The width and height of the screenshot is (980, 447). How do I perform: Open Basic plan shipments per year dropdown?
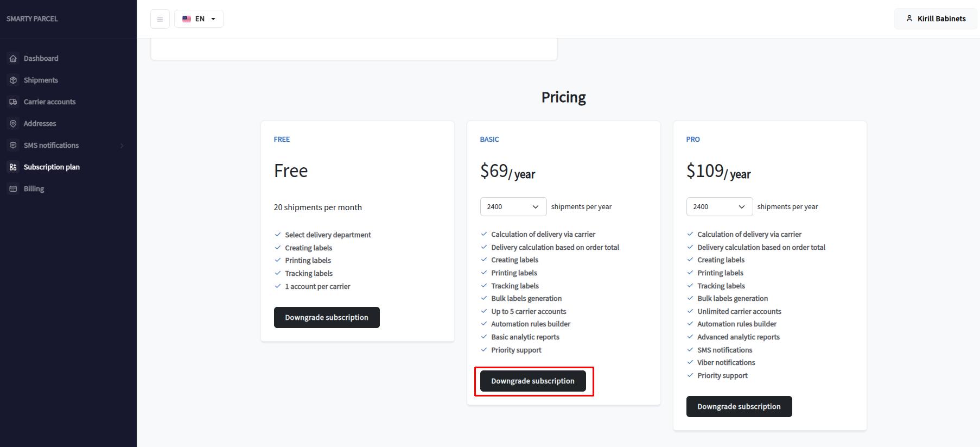513,207
